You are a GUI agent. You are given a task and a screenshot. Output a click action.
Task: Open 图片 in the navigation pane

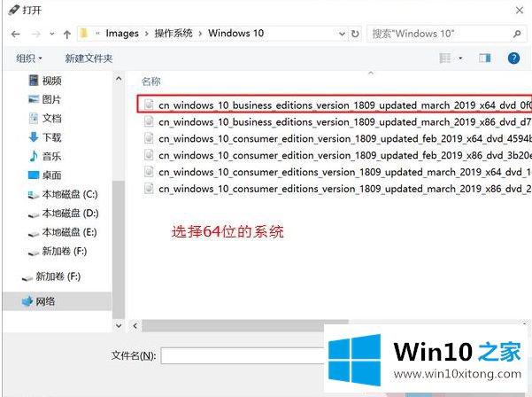[44, 99]
